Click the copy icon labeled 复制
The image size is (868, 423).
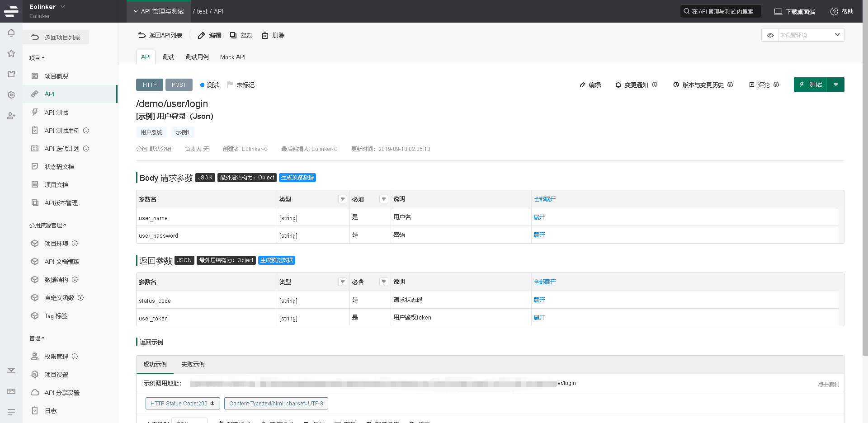(233, 35)
